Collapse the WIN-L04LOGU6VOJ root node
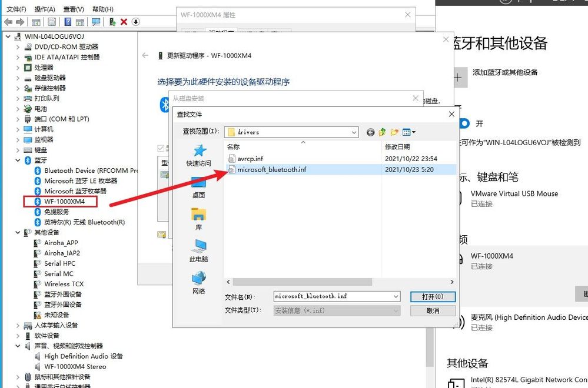Viewport: 588px width, 388px height. (x=8, y=36)
